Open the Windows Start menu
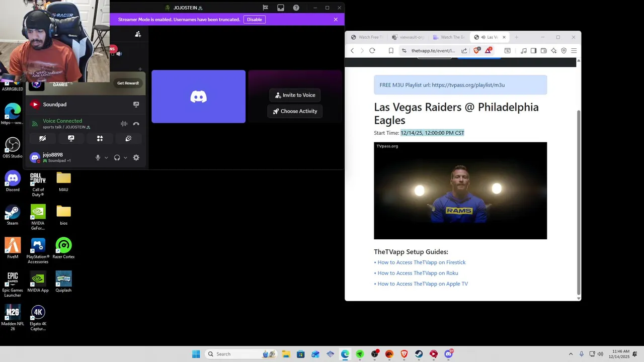 click(x=196, y=354)
